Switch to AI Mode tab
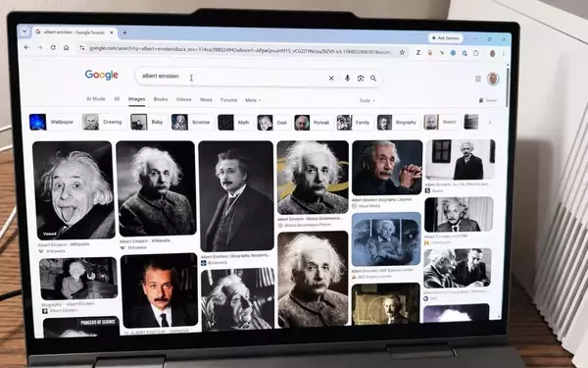This screenshot has height=368, width=588. 96,99
